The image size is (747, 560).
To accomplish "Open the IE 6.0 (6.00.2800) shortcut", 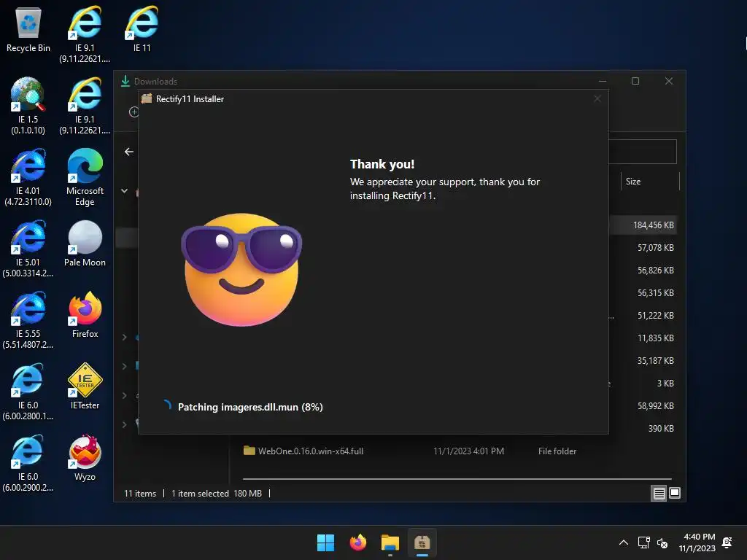I will 28,392.
